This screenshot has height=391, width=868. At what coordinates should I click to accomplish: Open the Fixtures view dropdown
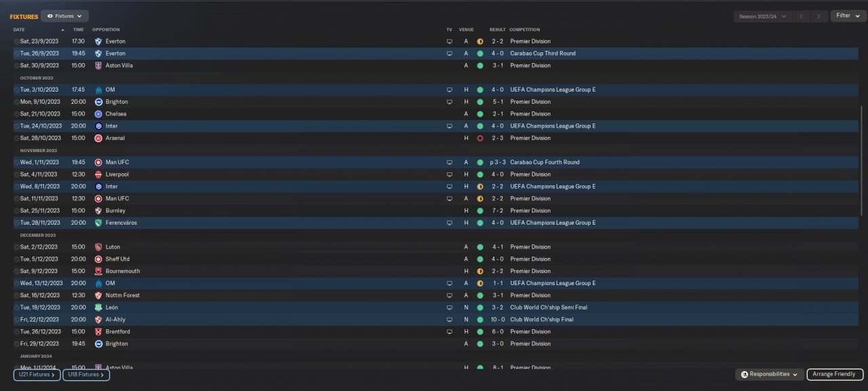tap(64, 16)
